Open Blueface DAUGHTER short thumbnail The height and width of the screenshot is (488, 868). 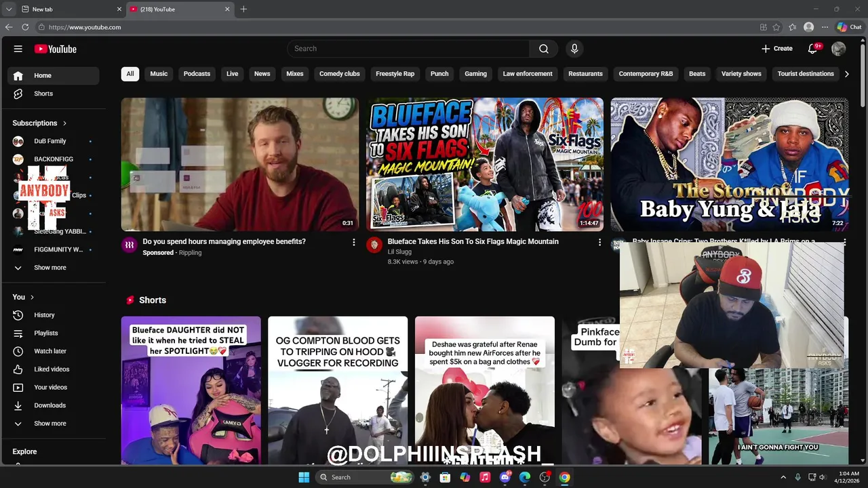(x=191, y=390)
